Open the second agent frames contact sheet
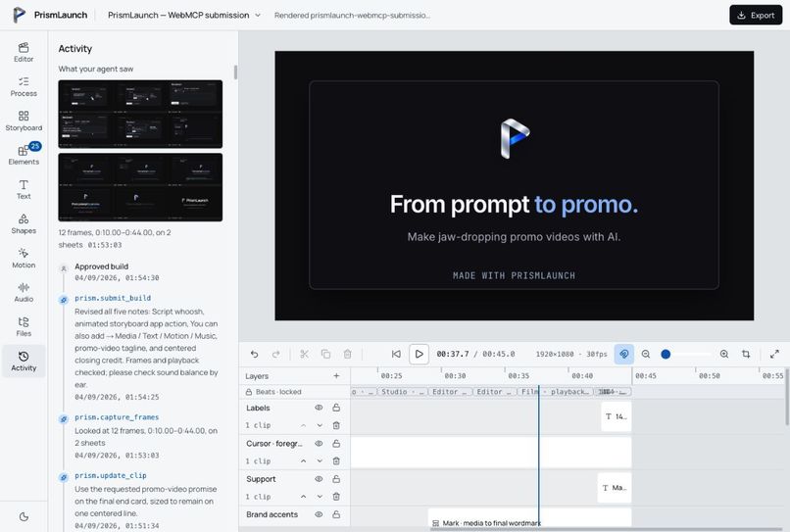 pos(140,187)
